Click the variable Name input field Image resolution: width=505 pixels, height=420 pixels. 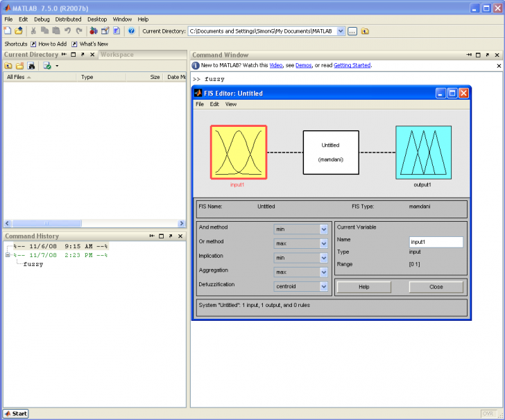436,242
